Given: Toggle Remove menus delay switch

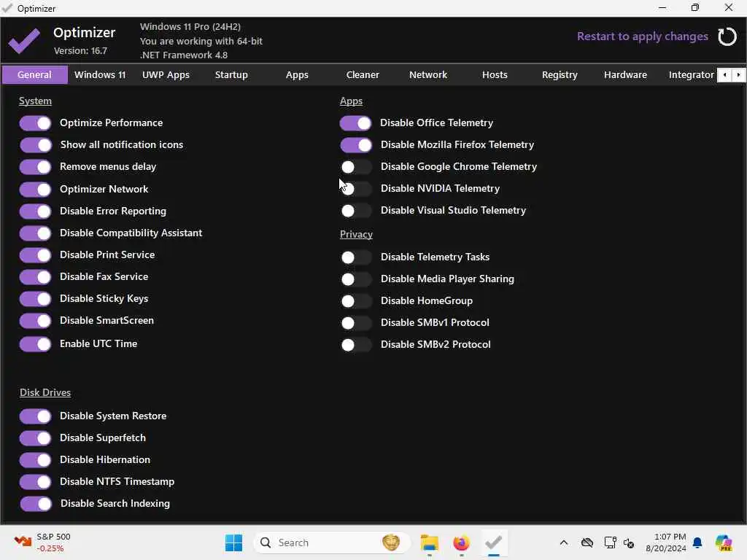Looking at the screenshot, I should [x=35, y=167].
